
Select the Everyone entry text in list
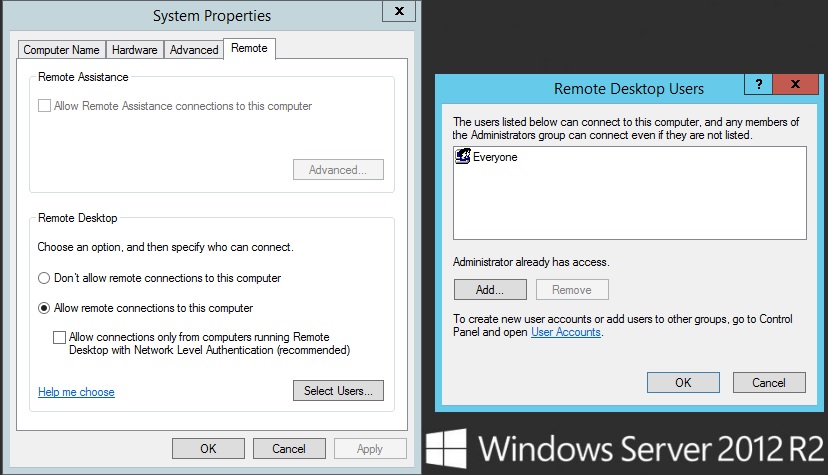[495, 157]
